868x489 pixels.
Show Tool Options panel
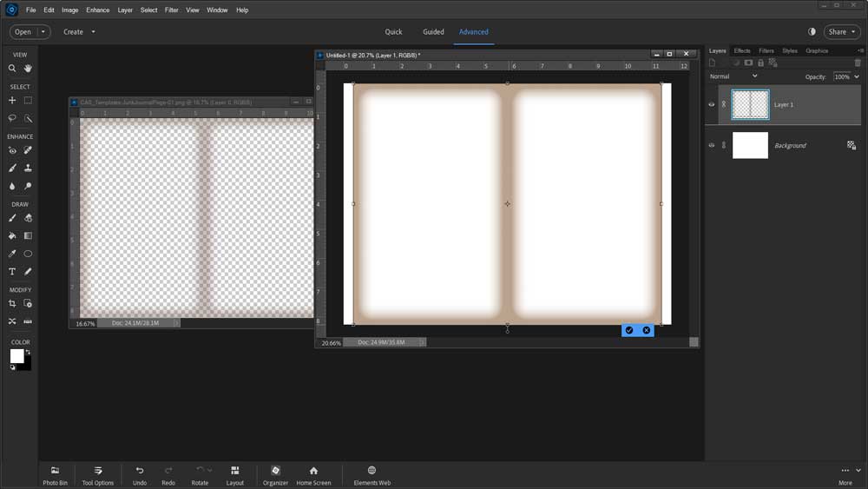coord(98,475)
